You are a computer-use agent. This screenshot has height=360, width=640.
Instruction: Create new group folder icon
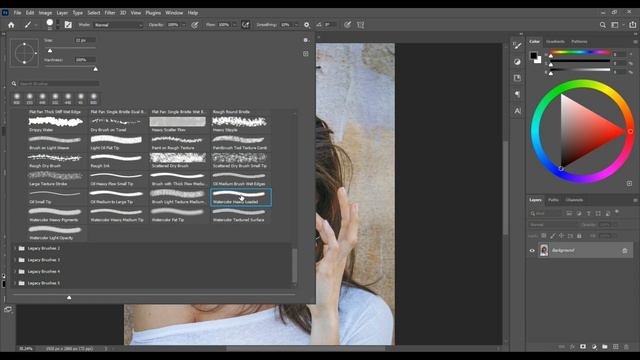(x=604, y=347)
